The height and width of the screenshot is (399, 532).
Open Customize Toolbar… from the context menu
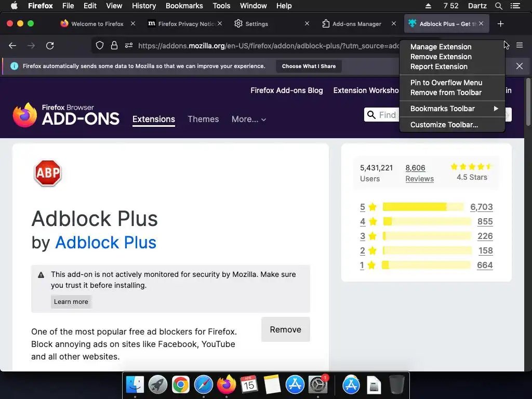coord(453,125)
